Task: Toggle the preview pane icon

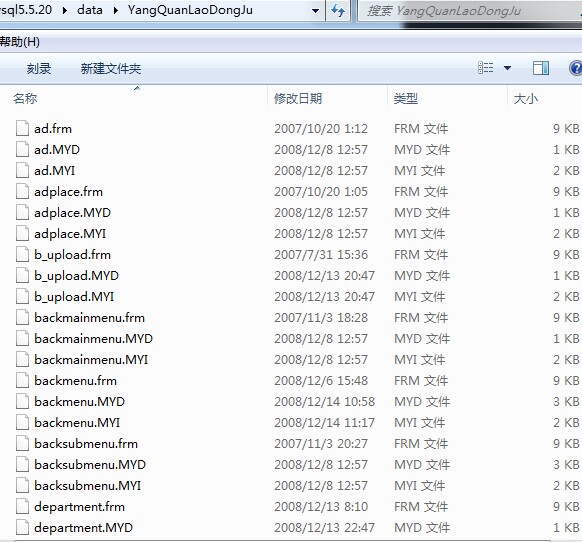Action: [541, 68]
